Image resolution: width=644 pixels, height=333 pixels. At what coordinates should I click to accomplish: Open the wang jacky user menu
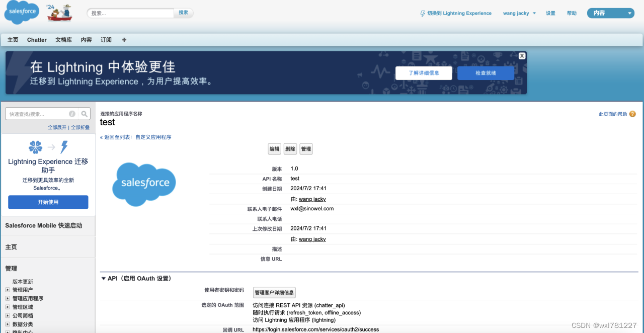coord(520,14)
